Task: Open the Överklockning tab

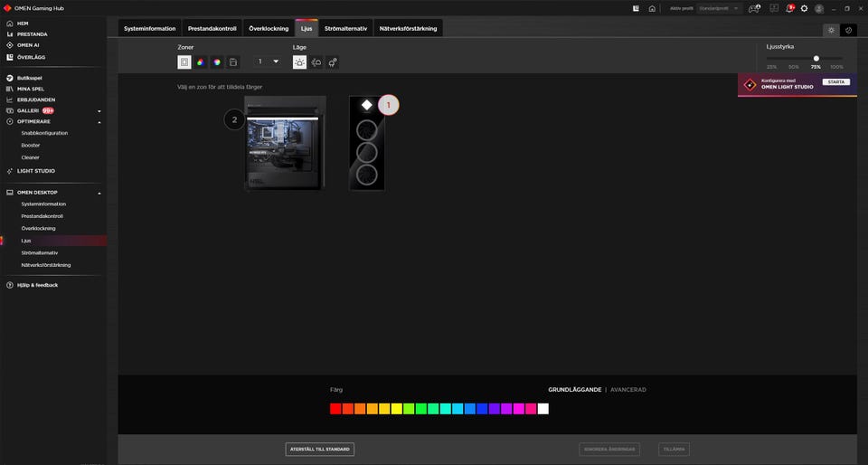Action: pyautogui.click(x=269, y=29)
